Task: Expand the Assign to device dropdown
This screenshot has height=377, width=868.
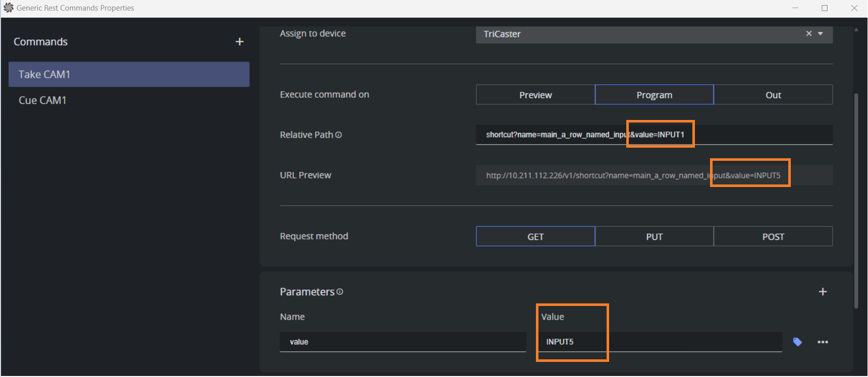Action: coord(821,33)
